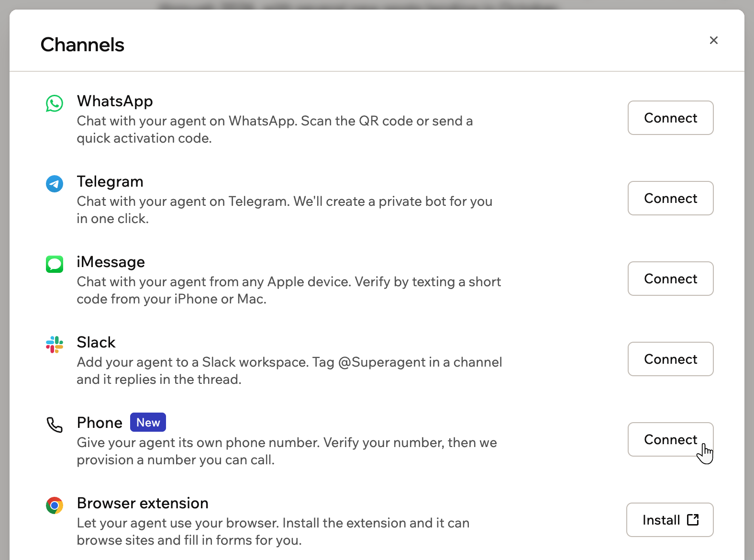
Task: Select the Phone channel title
Action: (100, 423)
